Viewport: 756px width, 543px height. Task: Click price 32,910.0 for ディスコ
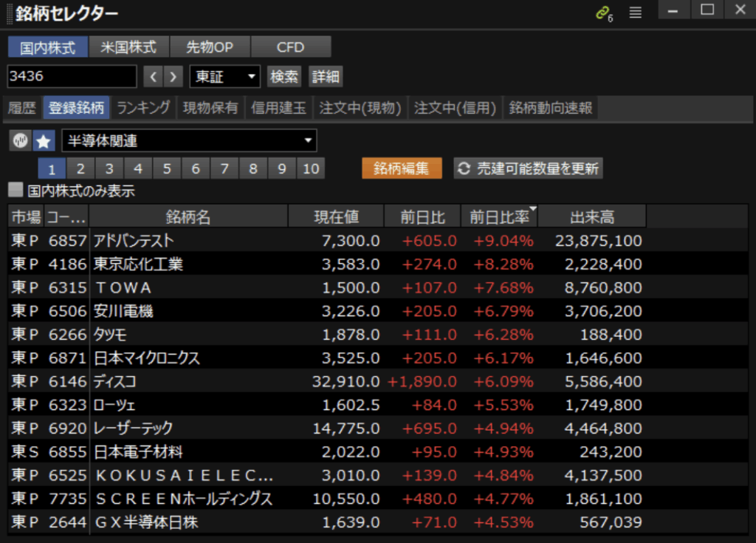pyautogui.click(x=346, y=381)
